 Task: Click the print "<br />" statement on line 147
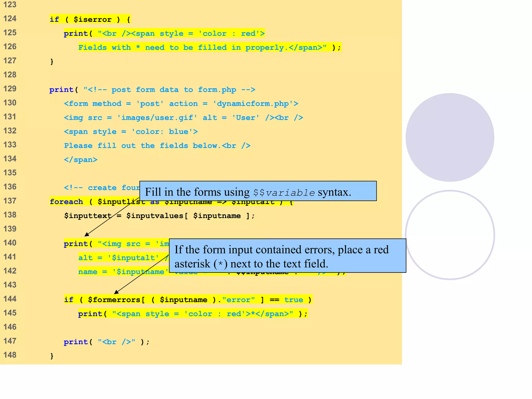pos(107,342)
